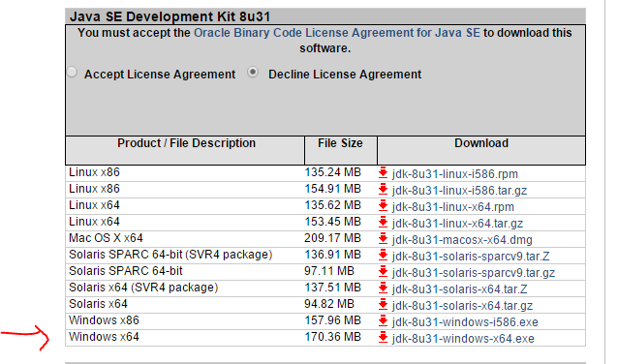Viewport: 618px width, 364px height.
Task: Select Accept License Agreement radio button
Action: tap(72, 72)
